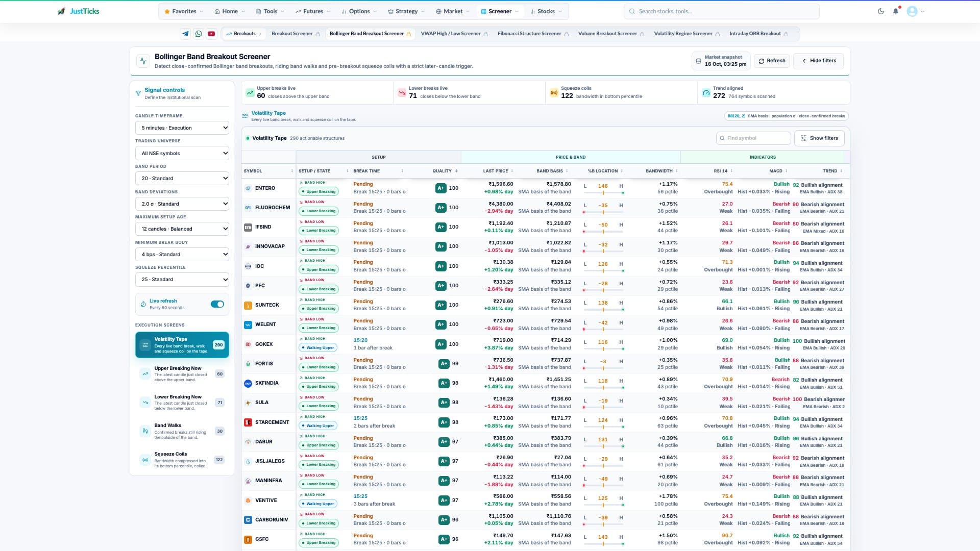Open the Band Period dropdown
Viewport: 980px width, 551px height.
click(x=182, y=179)
